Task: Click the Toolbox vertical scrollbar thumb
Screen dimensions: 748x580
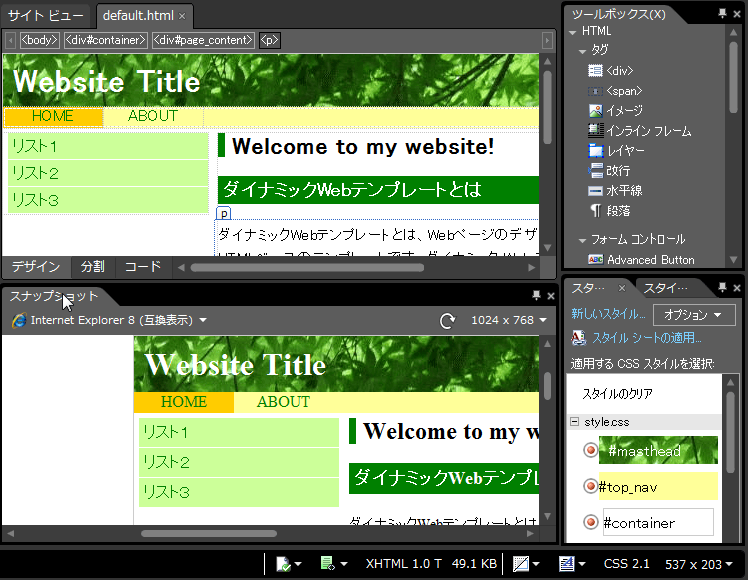Action: 733,78
